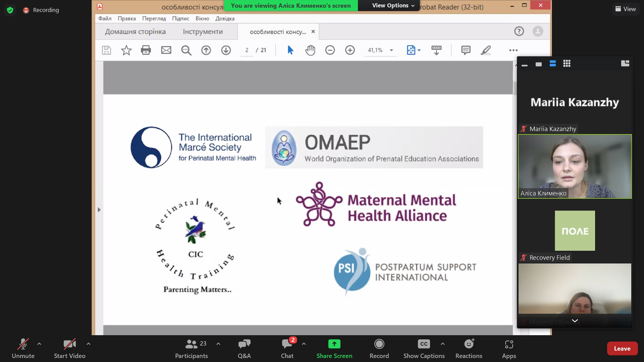Screen dimensions: 644x362
Task: Click the star bookmark icon
Action: (126, 50)
